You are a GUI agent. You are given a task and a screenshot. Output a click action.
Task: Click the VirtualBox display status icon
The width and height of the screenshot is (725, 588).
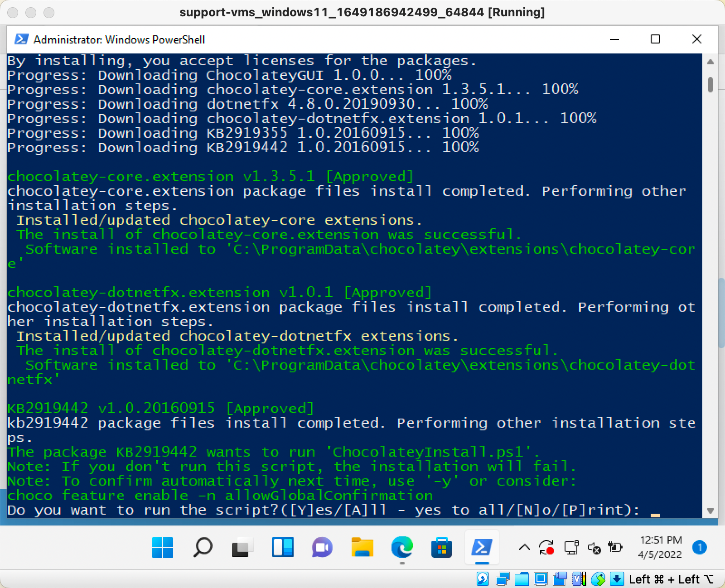[x=541, y=579]
